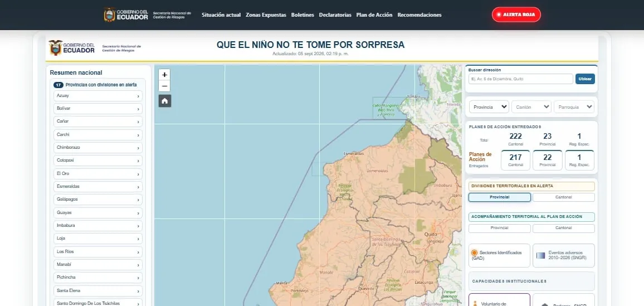Expand the Pichincha province row
Image resolution: width=644 pixels, height=306 pixels.
click(97, 277)
